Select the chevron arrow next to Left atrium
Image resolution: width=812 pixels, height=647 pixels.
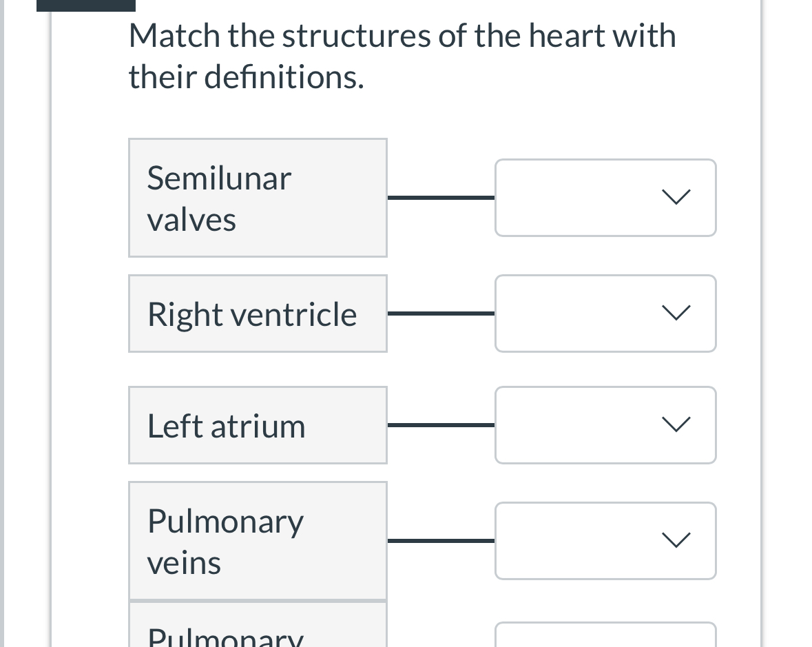[x=676, y=425]
